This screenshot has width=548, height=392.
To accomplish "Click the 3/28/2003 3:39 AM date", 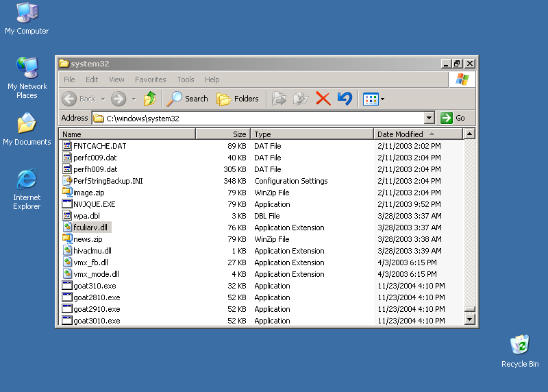I will coord(410,251).
